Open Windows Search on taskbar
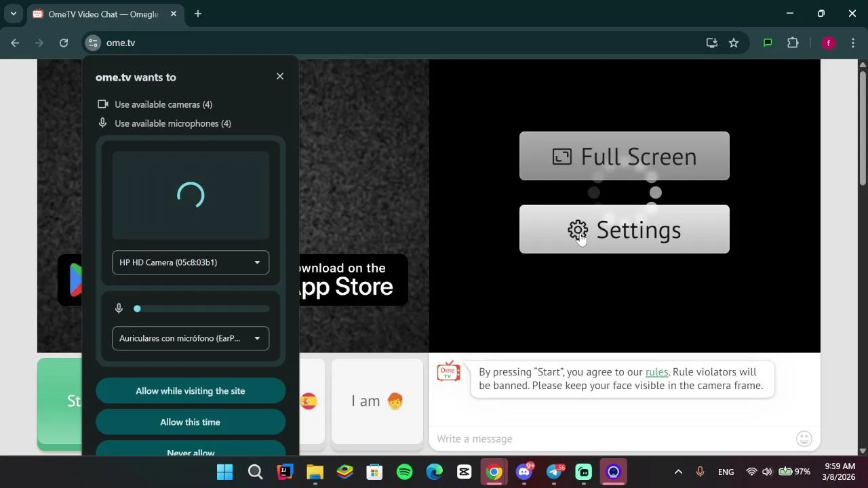This screenshot has width=868, height=488. (255, 472)
